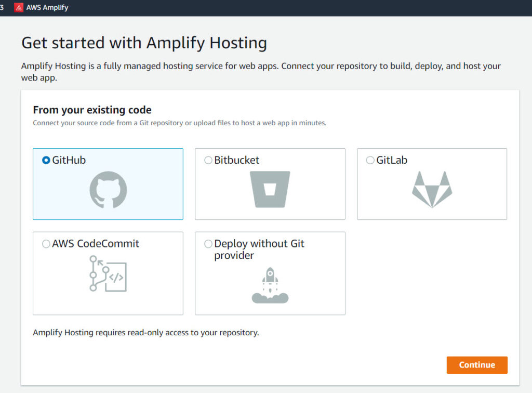Viewport: 532px width, 393px height.
Task: Click the Bitbucket bucket logo
Action: (x=270, y=189)
